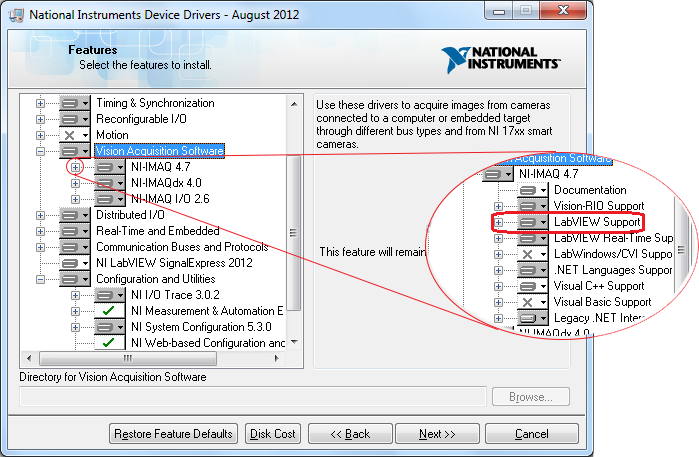Click the disabled Browse... button
Screen dimensions: 699x457
pos(531,397)
